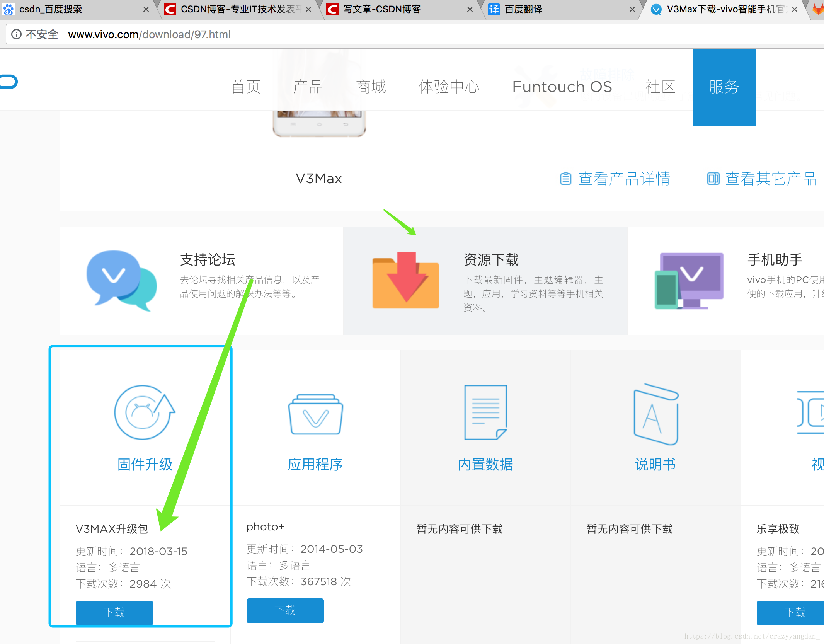Open the highlighted 服务 navigation item
Screen dimensions: 824x644
click(x=724, y=87)
